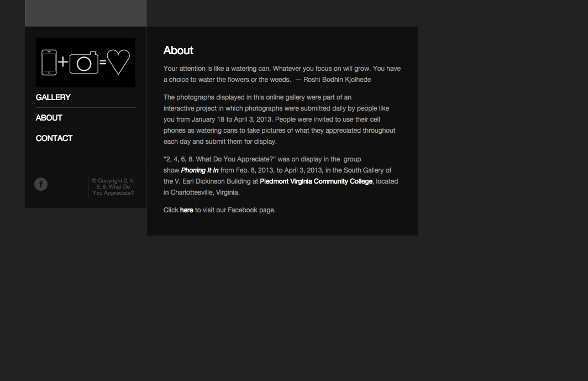The height and width of the screenshot is (381, 588).
Task: Open the Facebook icon in the sidebar footer
Action: tap(41, 184)
